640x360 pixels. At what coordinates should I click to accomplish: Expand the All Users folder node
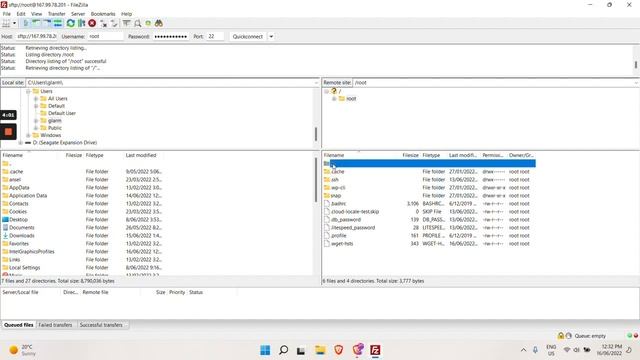click(36, 99)
